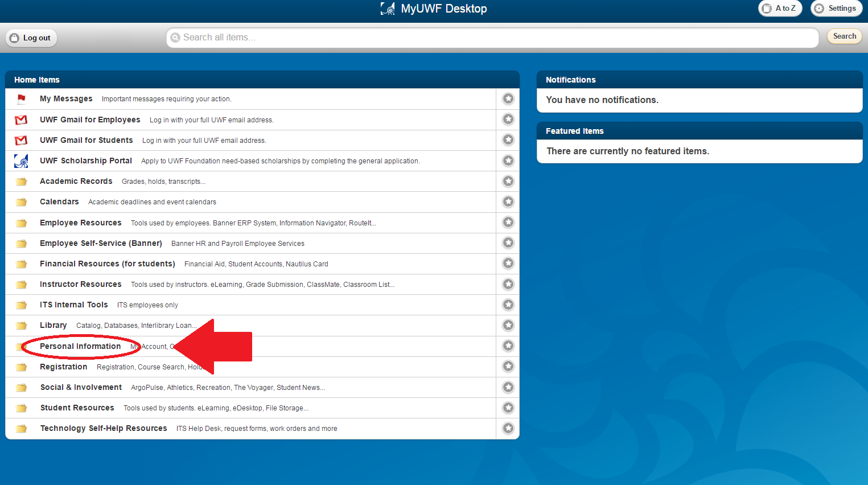The image size is (868, 485).
Task: Toggle the favorite star for UWF Gmail for Employees
Action: (x=508, y=119)
